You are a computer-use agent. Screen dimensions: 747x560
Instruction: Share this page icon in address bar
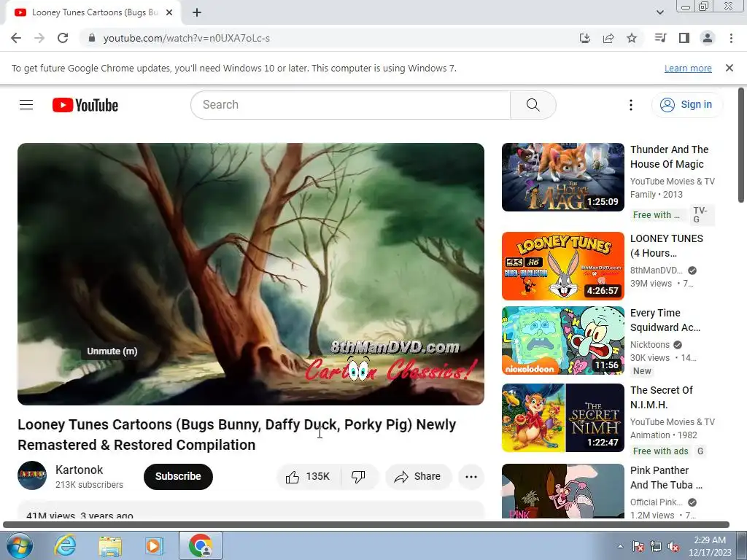click(608, 38)
